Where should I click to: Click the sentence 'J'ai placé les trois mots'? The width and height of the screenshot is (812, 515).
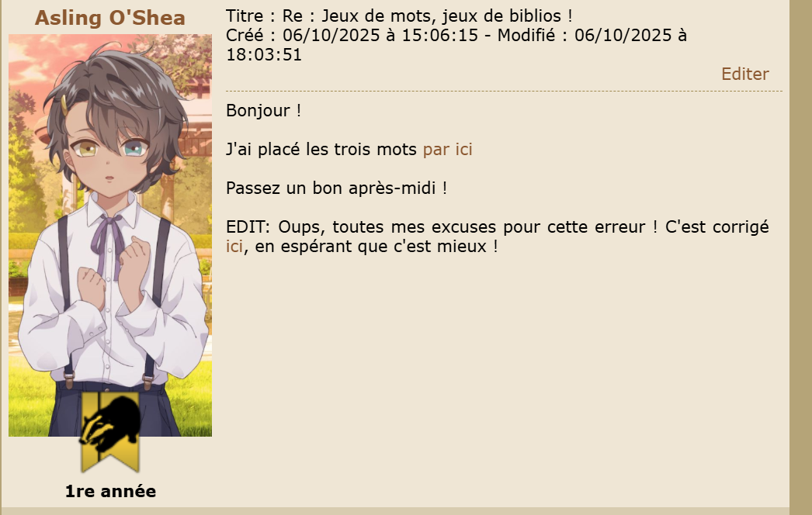(x=321, y=149)
